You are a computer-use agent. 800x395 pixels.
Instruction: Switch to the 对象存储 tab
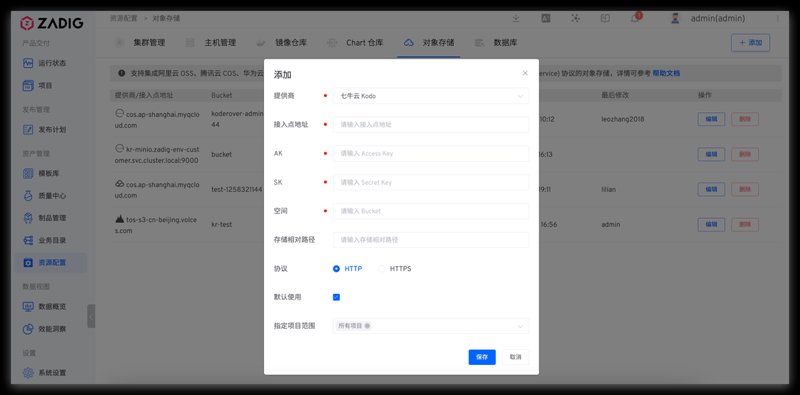(x=438, y=43)
